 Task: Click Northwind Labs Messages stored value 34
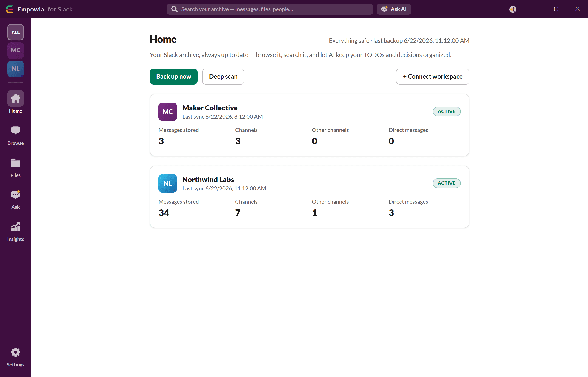pyautogui.click(x=164, y=213)
